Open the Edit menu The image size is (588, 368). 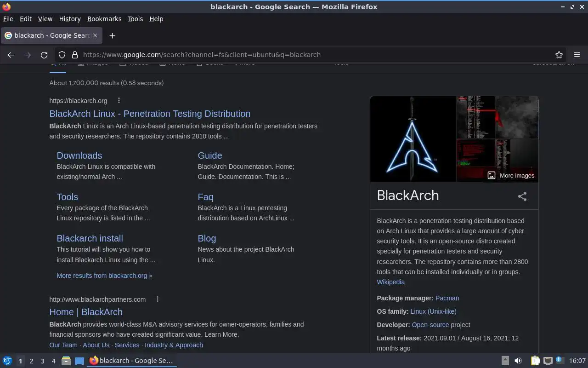tap(26, 19)
